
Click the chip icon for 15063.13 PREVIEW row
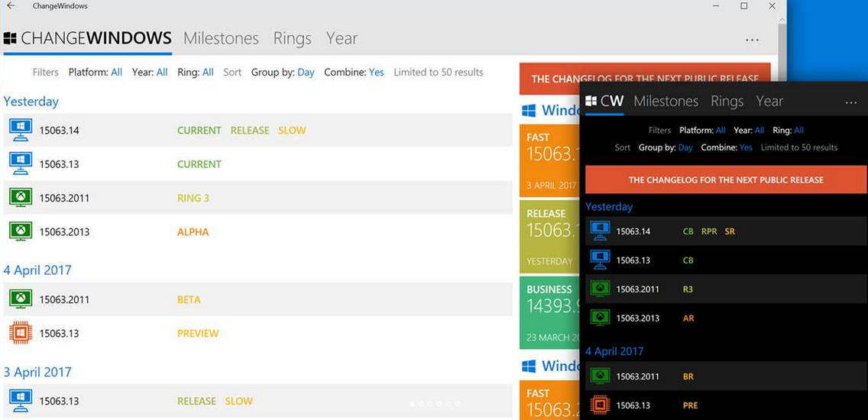pos(21,333)
